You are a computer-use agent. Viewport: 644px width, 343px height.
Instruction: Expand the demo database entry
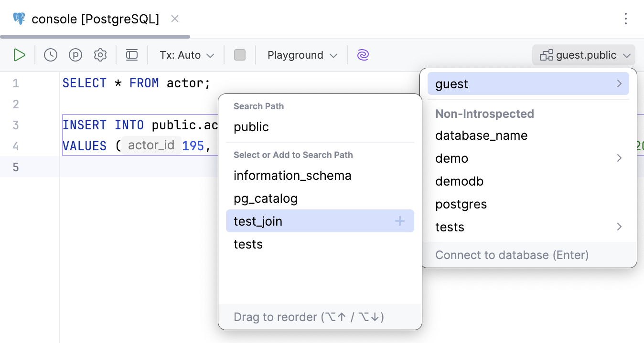tap(619, 158)
